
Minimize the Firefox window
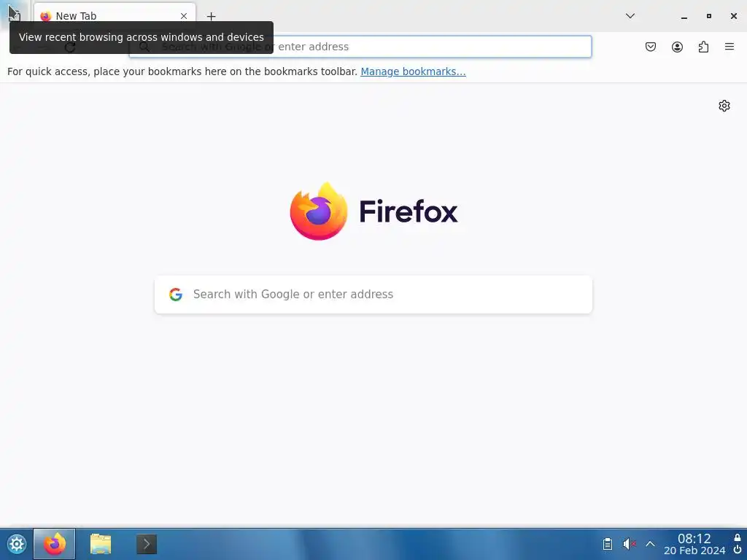(684, 17)
